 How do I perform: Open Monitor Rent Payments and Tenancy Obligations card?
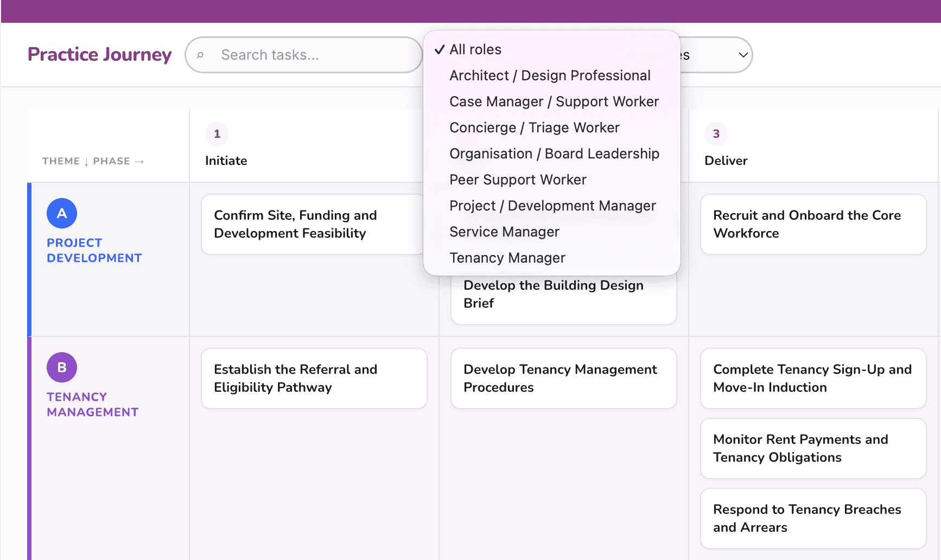(813, 448)
